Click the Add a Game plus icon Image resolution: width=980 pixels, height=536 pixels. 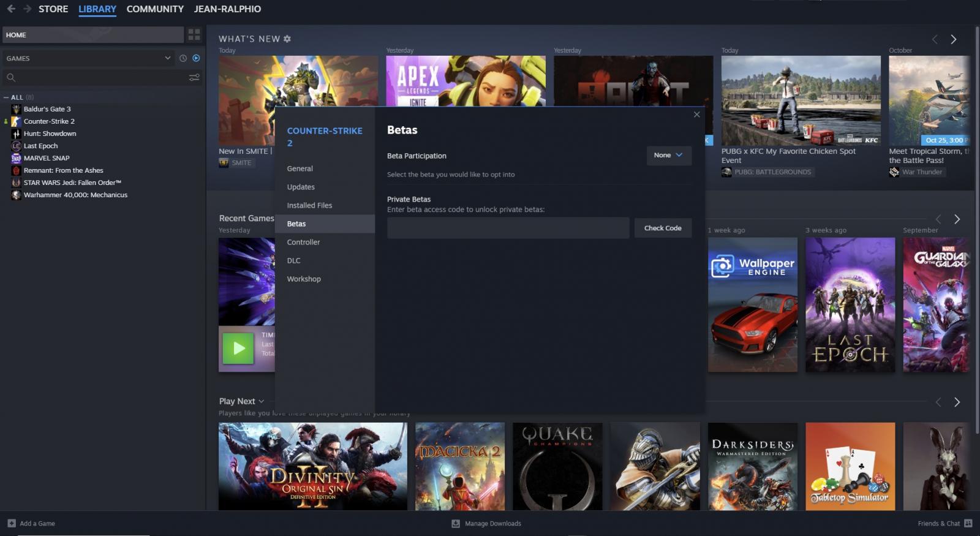12,523
